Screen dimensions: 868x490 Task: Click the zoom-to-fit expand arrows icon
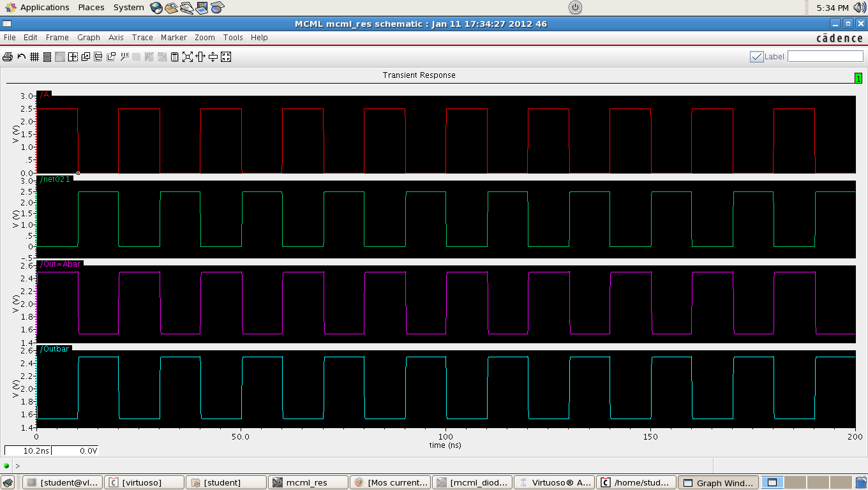tap(187, 57)
